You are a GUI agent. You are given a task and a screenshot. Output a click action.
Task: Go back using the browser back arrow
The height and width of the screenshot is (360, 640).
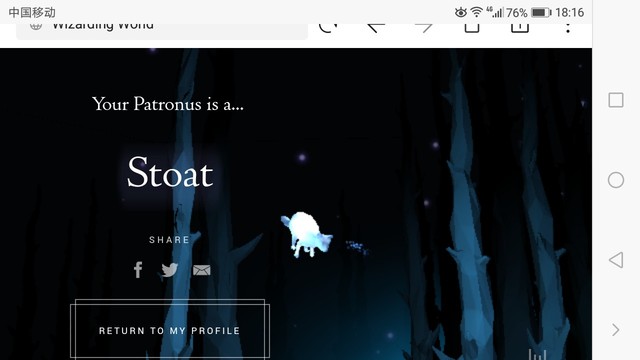coord(376,28)
